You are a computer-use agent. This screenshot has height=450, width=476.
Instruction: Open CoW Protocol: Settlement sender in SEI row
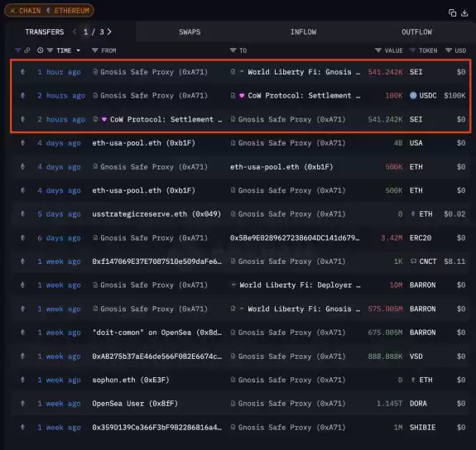(x=166, y=119)
